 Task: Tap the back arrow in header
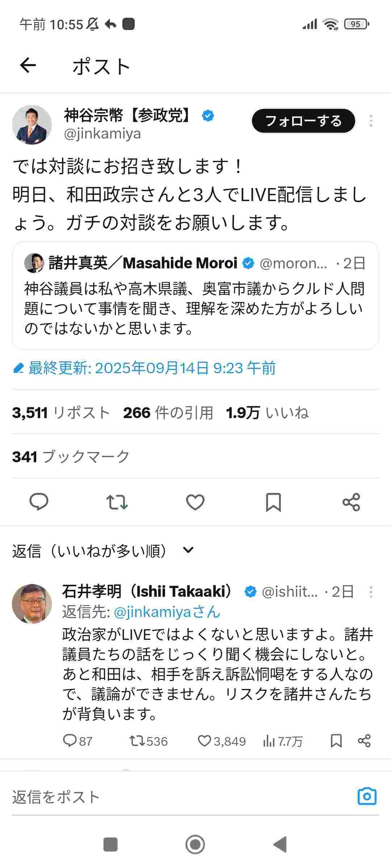coord(28,66)
